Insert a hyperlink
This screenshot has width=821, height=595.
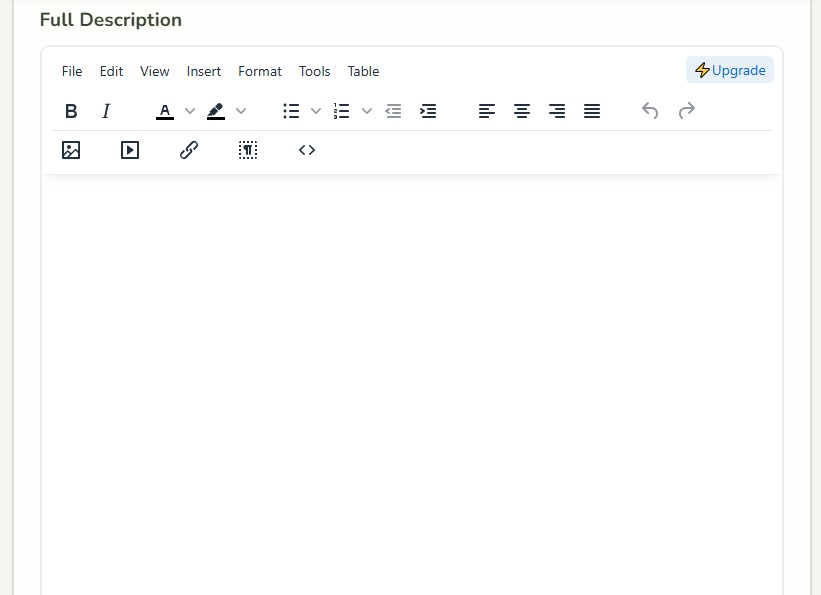189,150
